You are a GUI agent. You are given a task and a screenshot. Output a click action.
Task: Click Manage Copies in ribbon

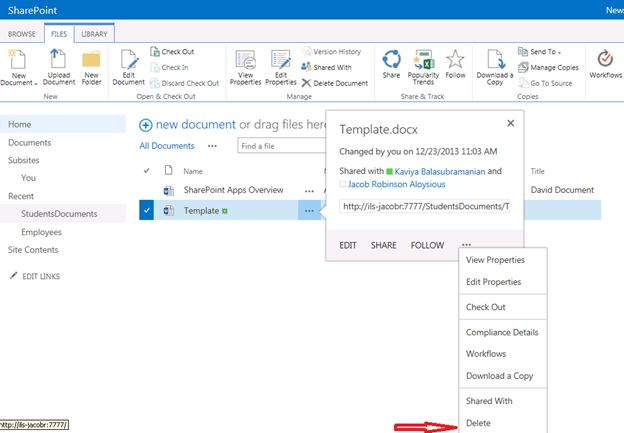pyautogui.click(x=548, y=67)
